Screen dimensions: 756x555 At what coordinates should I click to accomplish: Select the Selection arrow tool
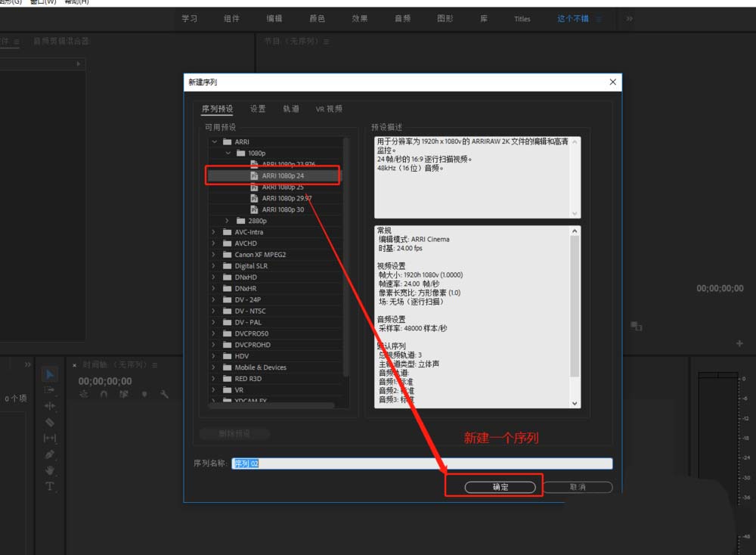[x=49, y=374]
